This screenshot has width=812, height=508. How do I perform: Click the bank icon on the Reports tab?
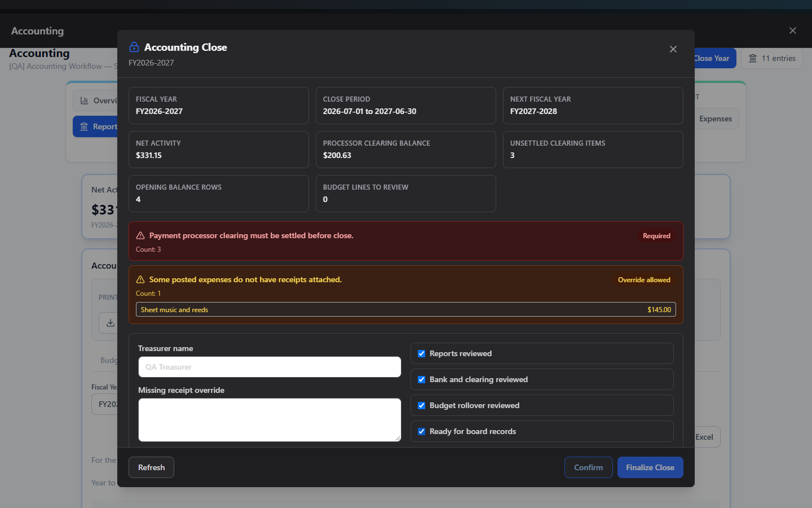[84, 126]
